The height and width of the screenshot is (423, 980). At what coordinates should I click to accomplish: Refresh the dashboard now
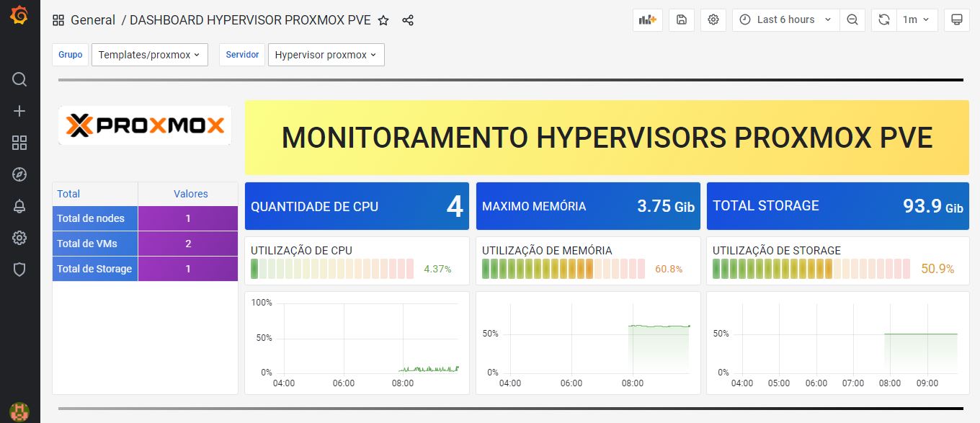(883, 20)
